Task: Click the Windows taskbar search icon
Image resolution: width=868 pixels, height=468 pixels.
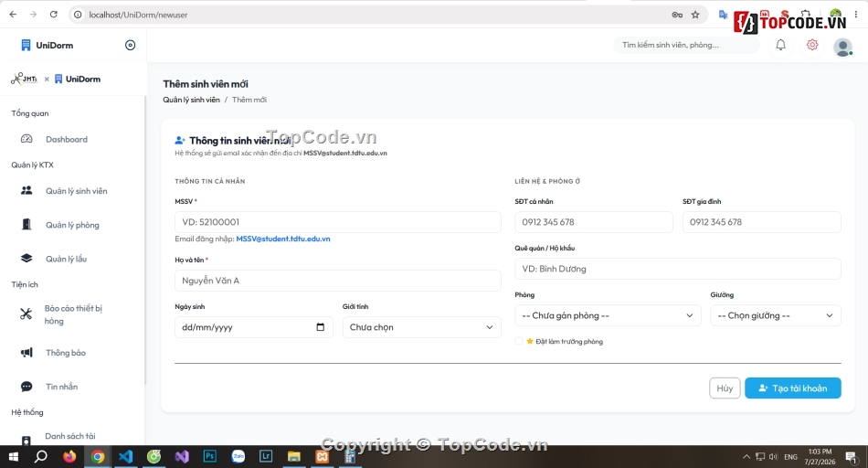Action: [41, 457]
